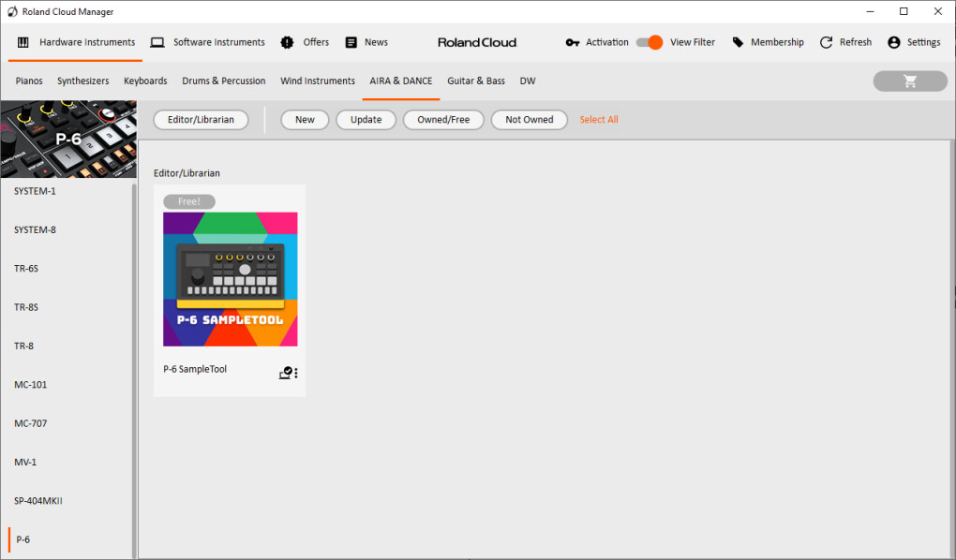Select the Synthesizers category tab

(82, 81)
